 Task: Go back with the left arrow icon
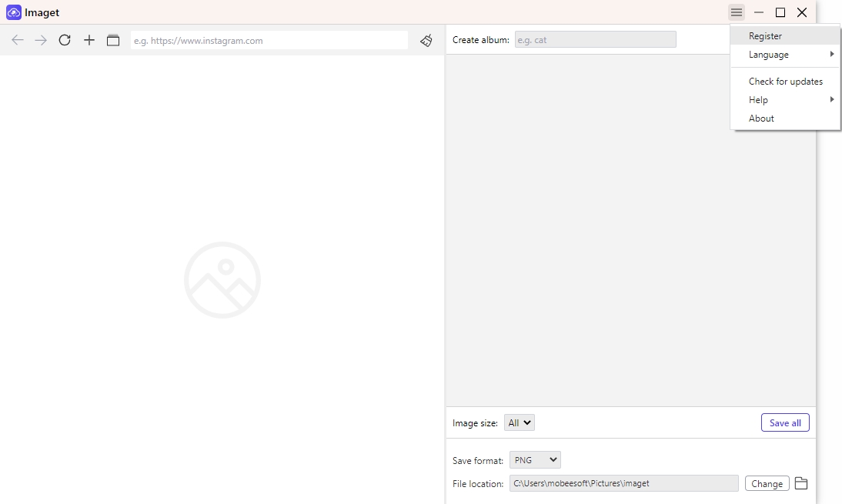point(18,40)
